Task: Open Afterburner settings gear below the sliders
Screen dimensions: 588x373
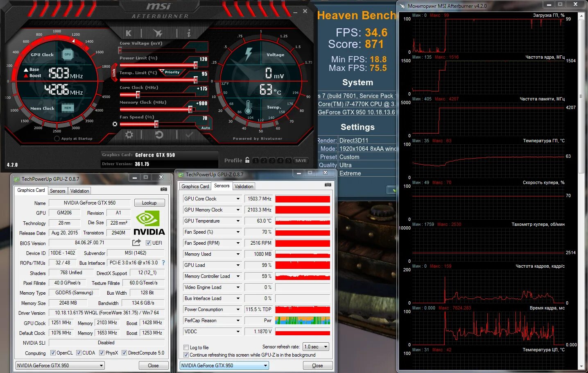Action: pos(129,134)
